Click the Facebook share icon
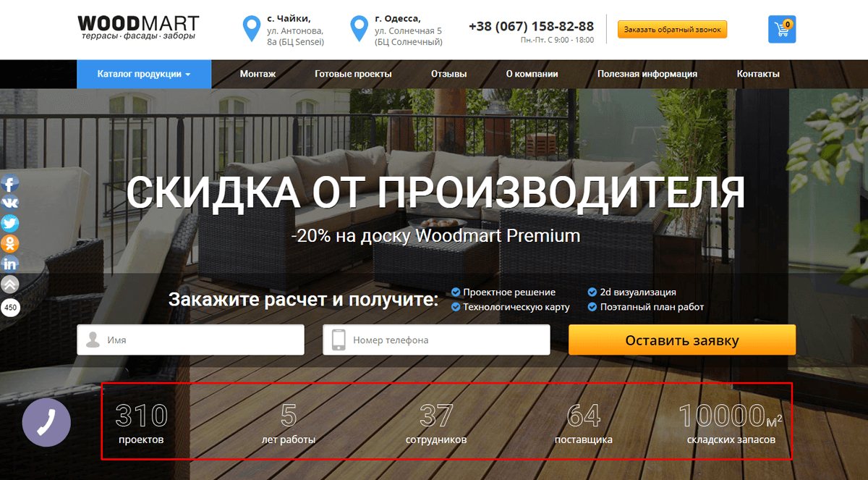This screenshot has width=868, height=480. tap(10, 183)
